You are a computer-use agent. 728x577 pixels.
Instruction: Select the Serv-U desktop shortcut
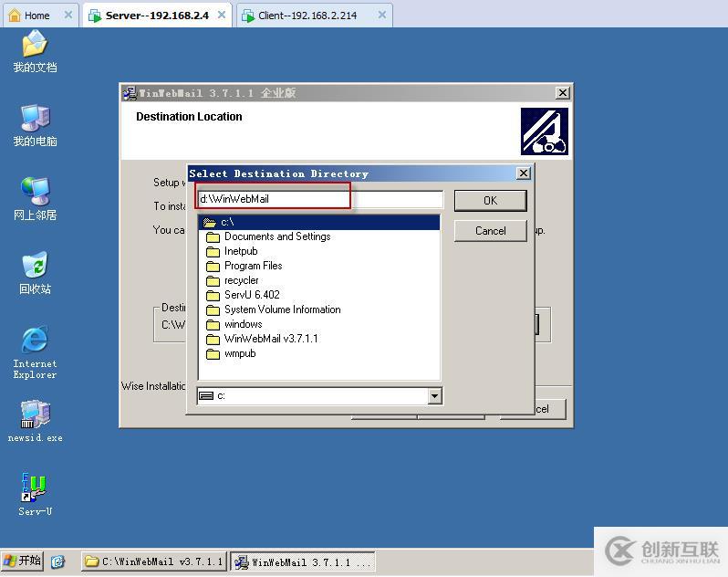click(35, 495)
